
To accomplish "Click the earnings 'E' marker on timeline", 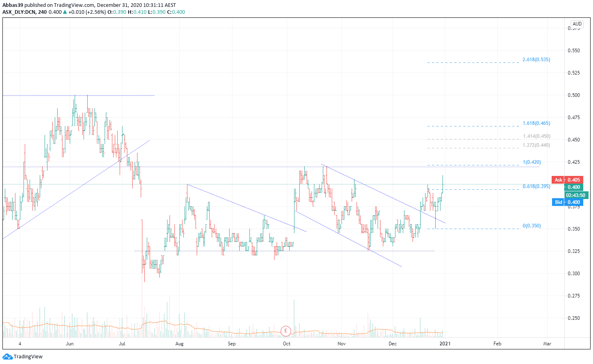I will point(286,331).
